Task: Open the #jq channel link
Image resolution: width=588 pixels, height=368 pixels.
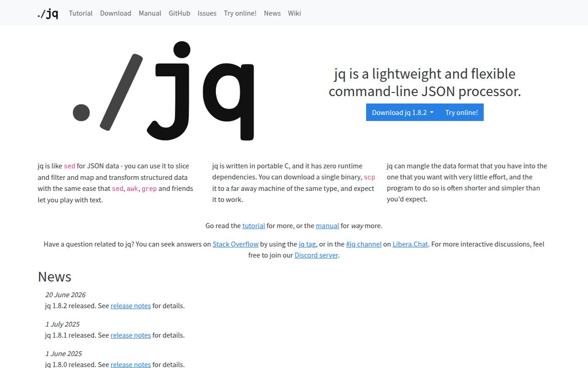Action: 364,244
